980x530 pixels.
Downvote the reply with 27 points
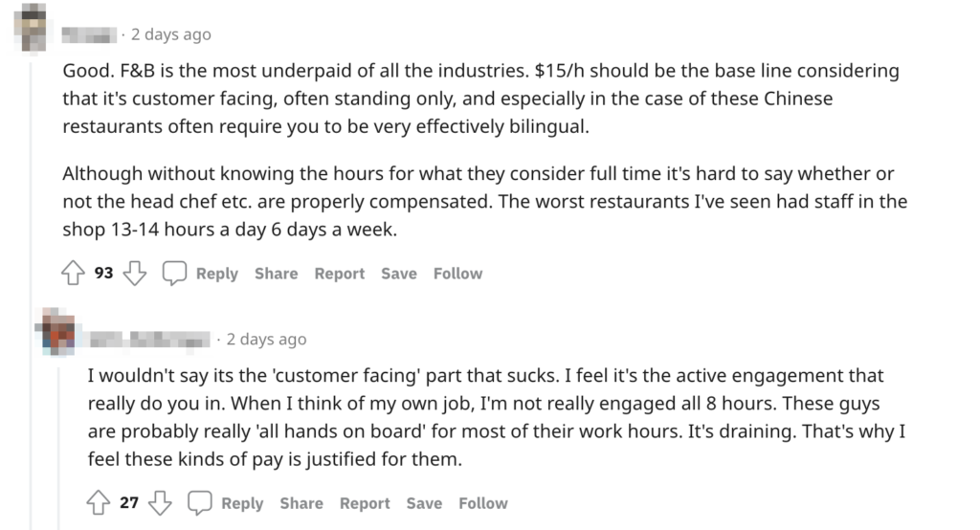coord(161,503)
